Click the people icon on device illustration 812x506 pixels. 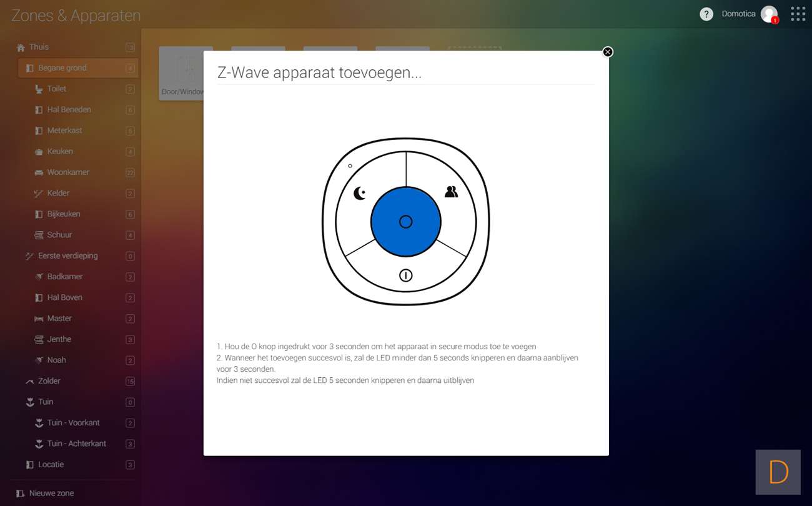[451, 192]
